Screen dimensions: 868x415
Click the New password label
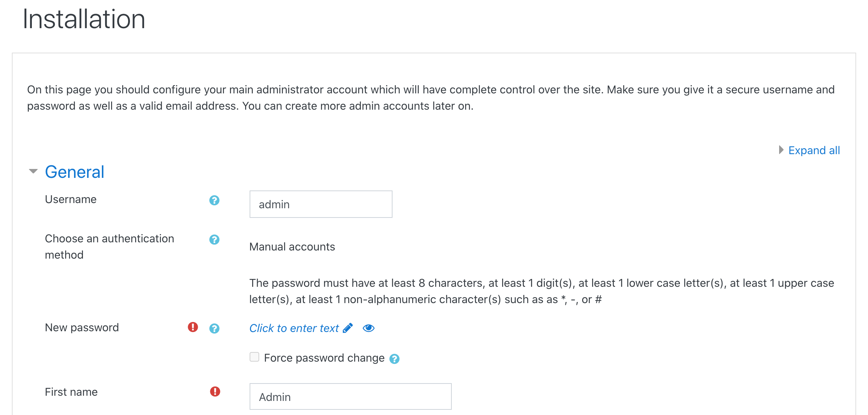pyautogui.click(x=82, y=328)
